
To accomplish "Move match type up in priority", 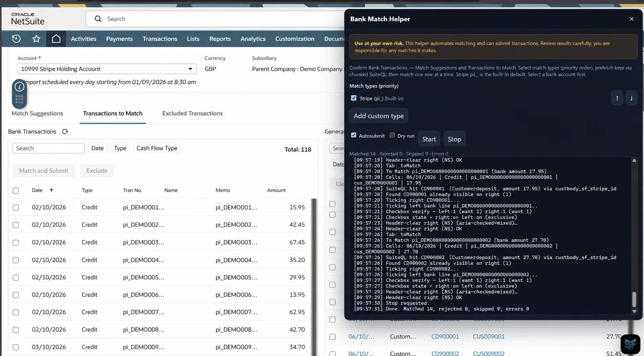I will 617,98.
